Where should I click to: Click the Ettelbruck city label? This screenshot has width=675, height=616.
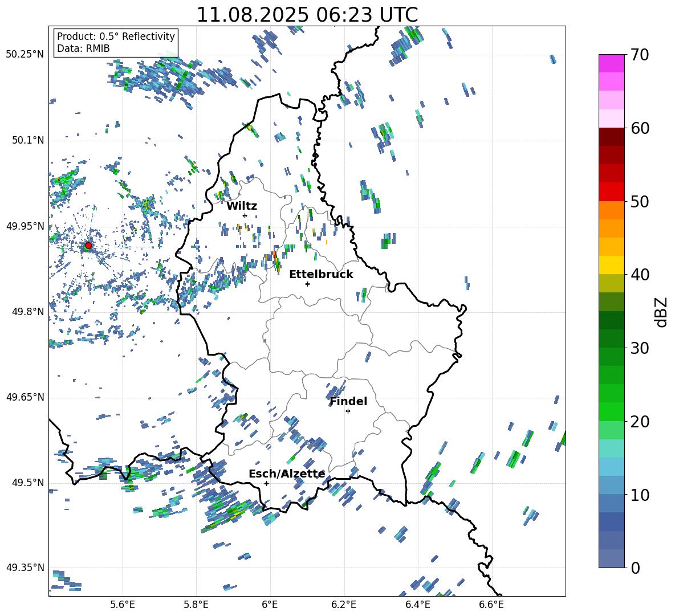pos(321,275)
